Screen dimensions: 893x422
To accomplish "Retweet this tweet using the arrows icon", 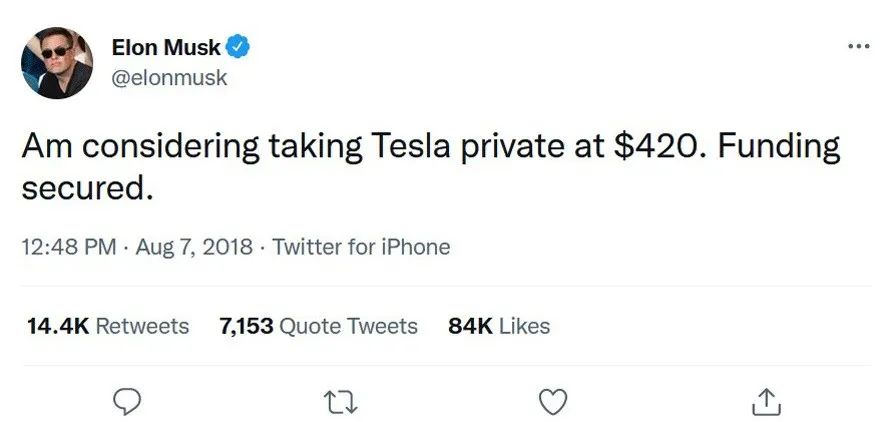I will pos(339,402).
